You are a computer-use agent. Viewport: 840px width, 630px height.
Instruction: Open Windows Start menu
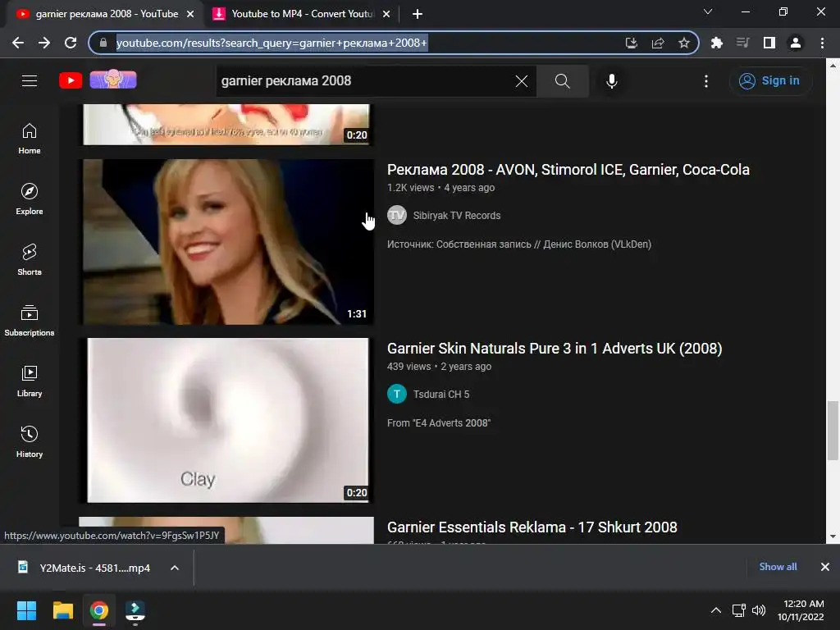[26, 610]
